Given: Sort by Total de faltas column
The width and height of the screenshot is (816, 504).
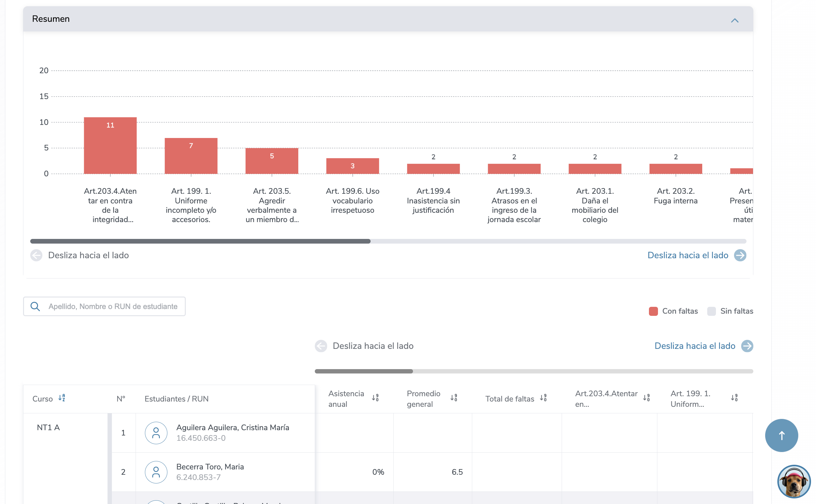Looking at the screenshot, I should click(x=543, y=398).
